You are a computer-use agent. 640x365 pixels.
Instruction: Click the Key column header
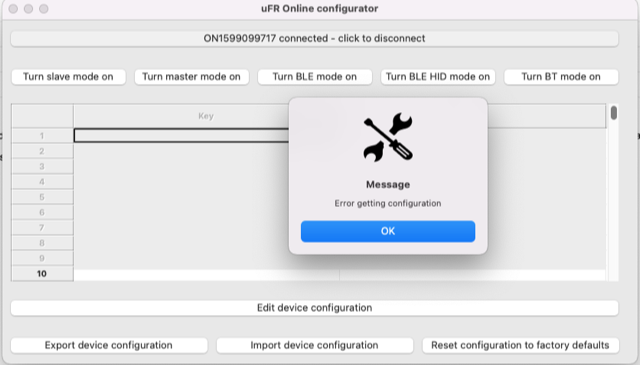[x=206, y=116]
